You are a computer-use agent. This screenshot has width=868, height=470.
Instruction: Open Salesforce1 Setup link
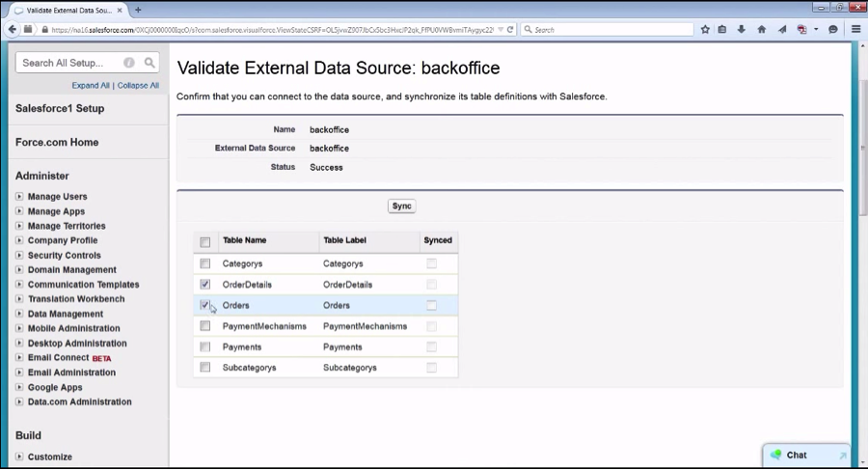click(60, 108)
